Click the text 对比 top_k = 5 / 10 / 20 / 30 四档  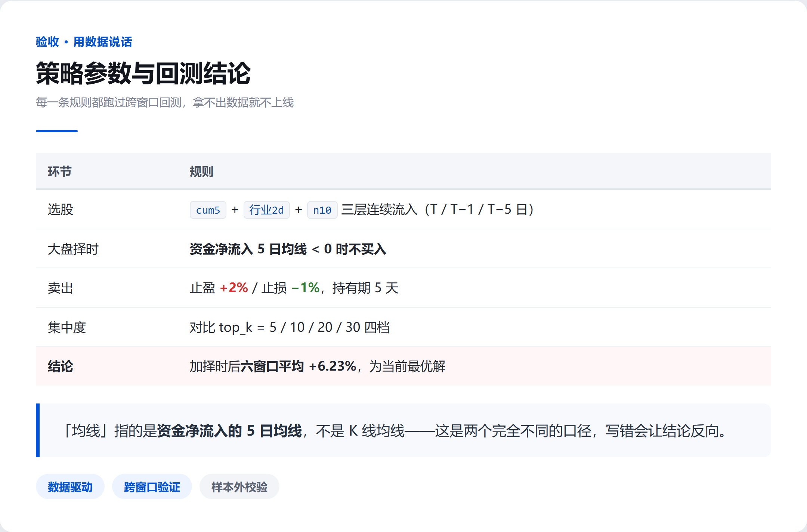[x=290, y=328]
